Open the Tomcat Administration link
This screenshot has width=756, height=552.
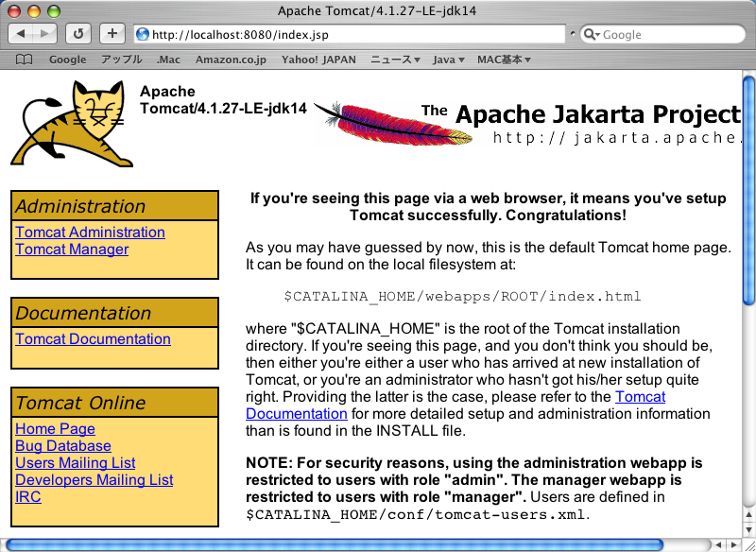[x=90, y=233]
